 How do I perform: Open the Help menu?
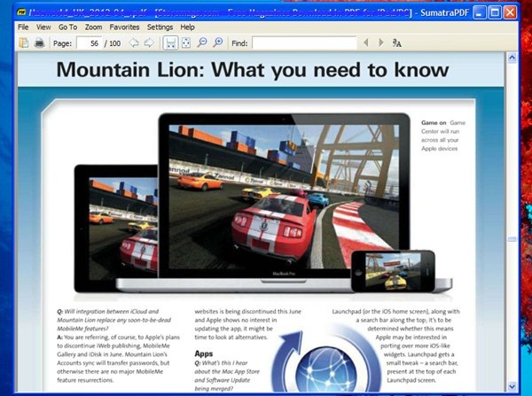[x=188, y=27]
